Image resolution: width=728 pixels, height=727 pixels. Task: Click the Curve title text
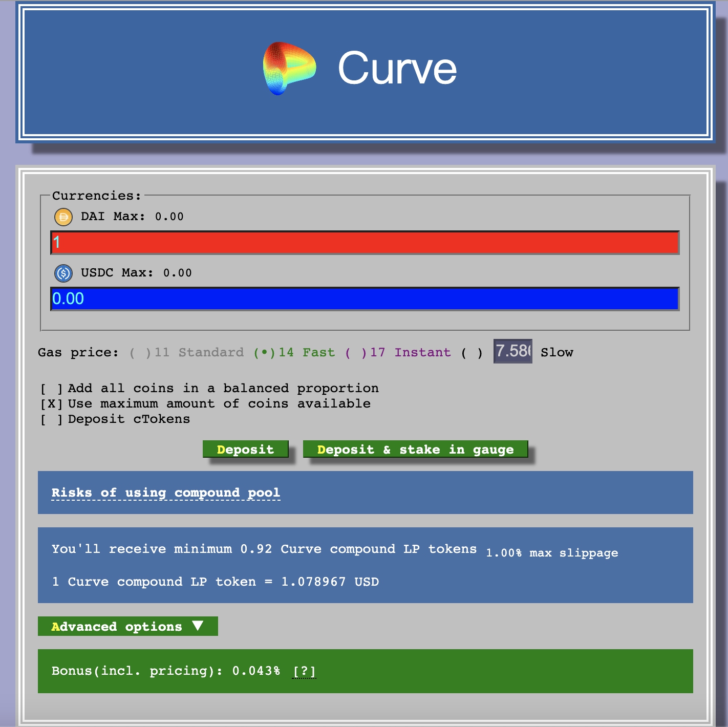click(x=397, y=69)
